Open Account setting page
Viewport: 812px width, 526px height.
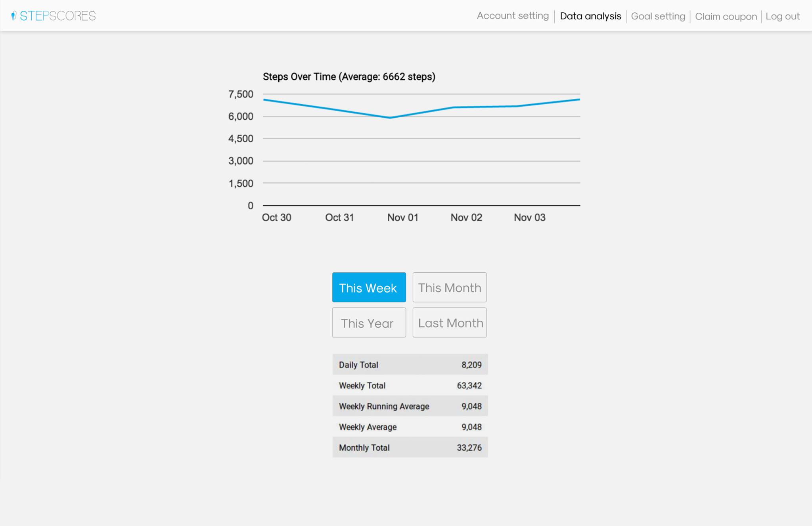[512, 16]
